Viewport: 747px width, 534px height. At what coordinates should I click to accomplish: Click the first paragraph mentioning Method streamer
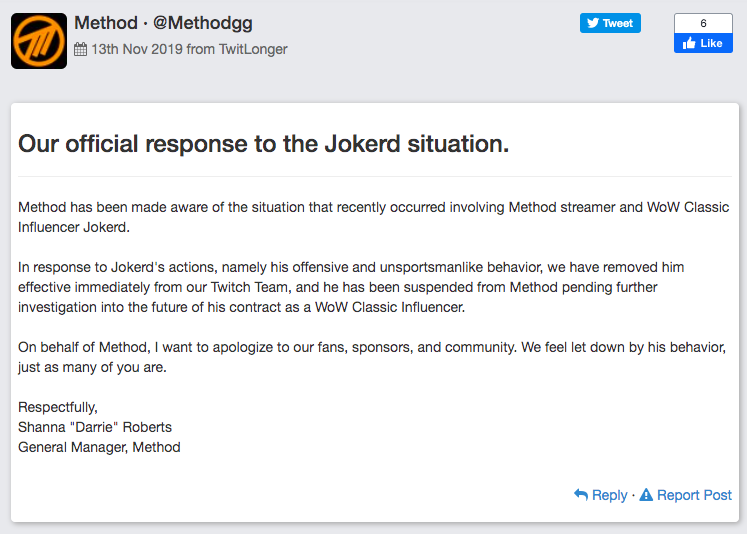[374, 217]
